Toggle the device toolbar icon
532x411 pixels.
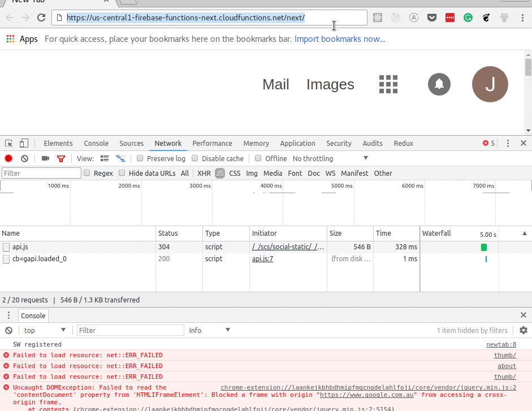[x=24, y=143]
